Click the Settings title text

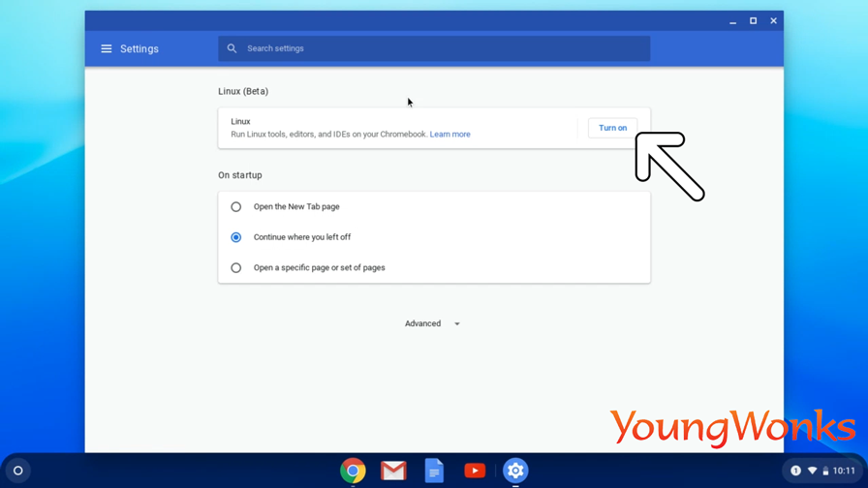click(139, 48)
